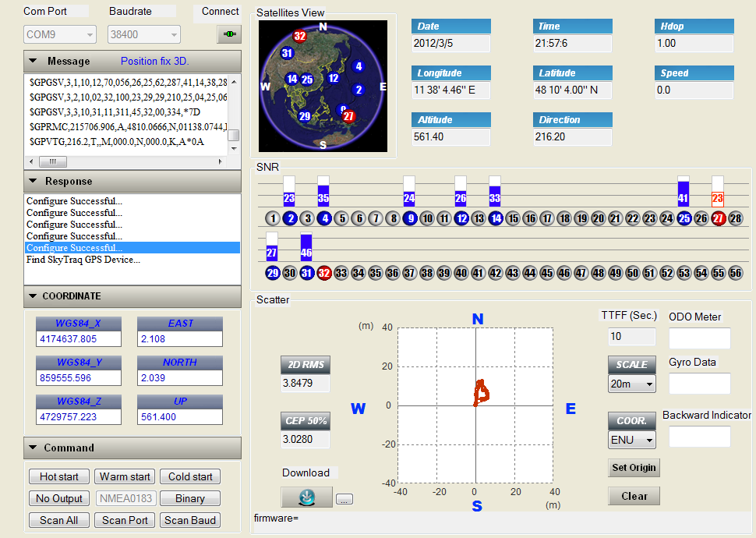Screen dimensions: 756x538
Task: Click the WGS84_X value 4174637.805
Action: click(x=79, y=338)
